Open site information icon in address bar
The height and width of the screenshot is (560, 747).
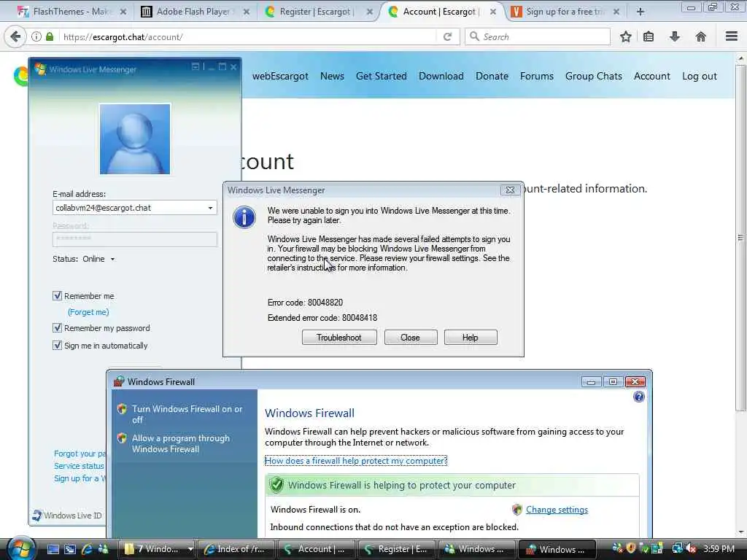(x=36, y=36)
